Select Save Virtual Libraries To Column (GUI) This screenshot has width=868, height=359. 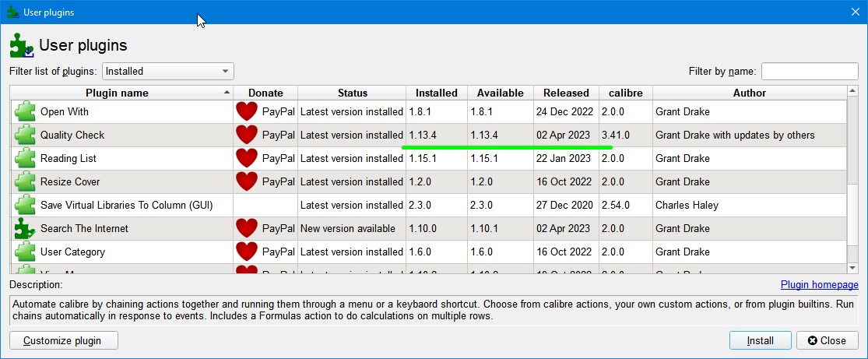click(127, 205)
